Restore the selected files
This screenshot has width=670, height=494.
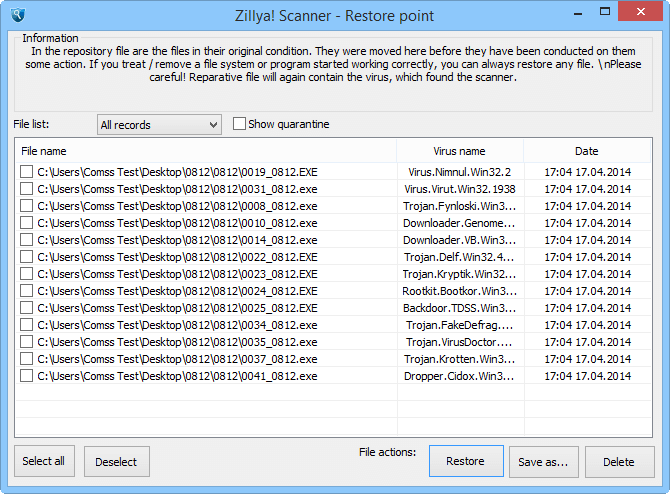tap(465, 461)
